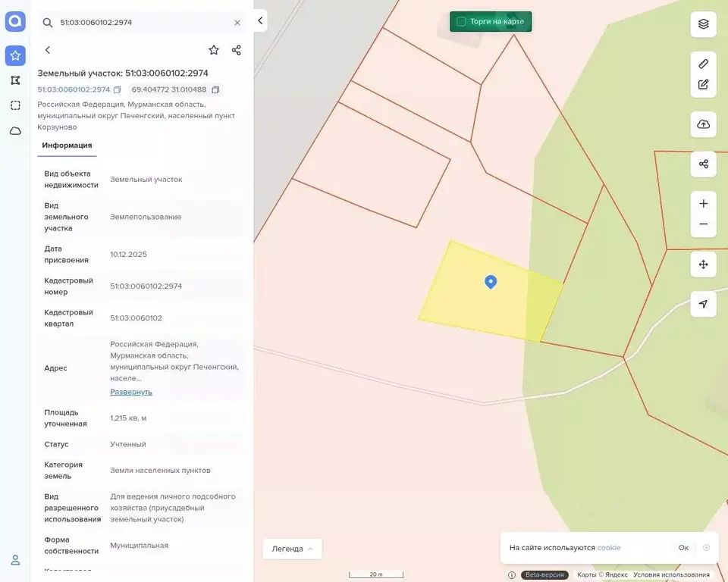Click the cadastral number search field

coord(142,22)
